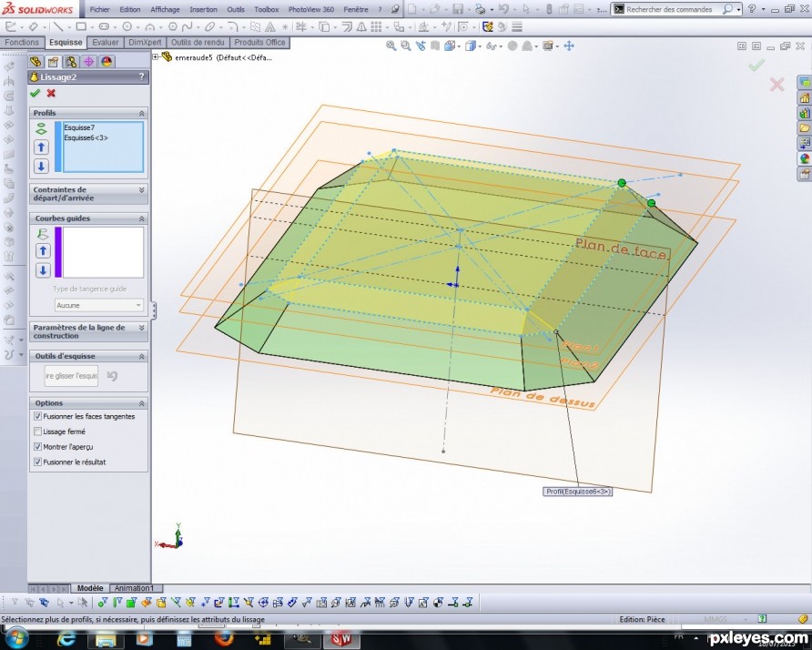This screenshot has height=650, width=812.
Task: Launch Firefox from the taskbar
Action: (223, 638)
